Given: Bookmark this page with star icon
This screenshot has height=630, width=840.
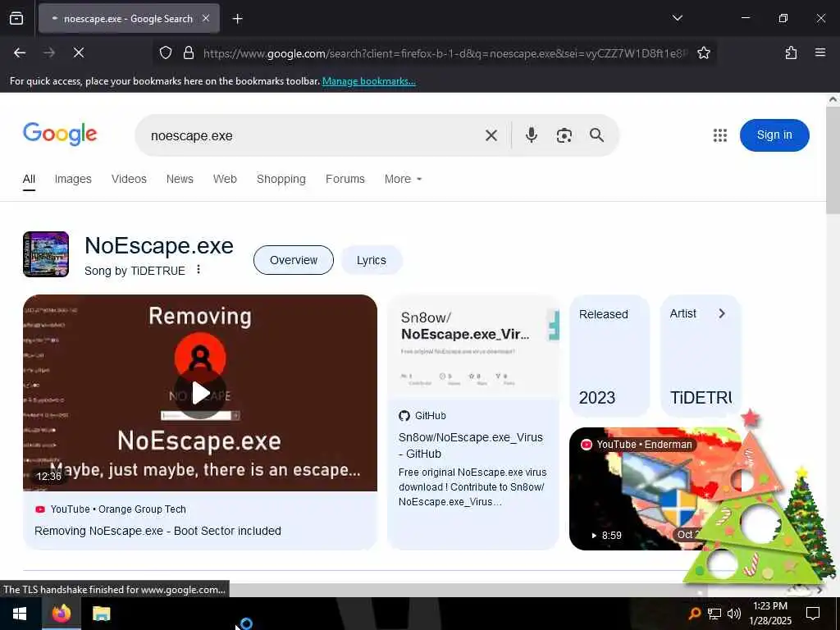Looking at the screenshot, I should pos(703,52).
